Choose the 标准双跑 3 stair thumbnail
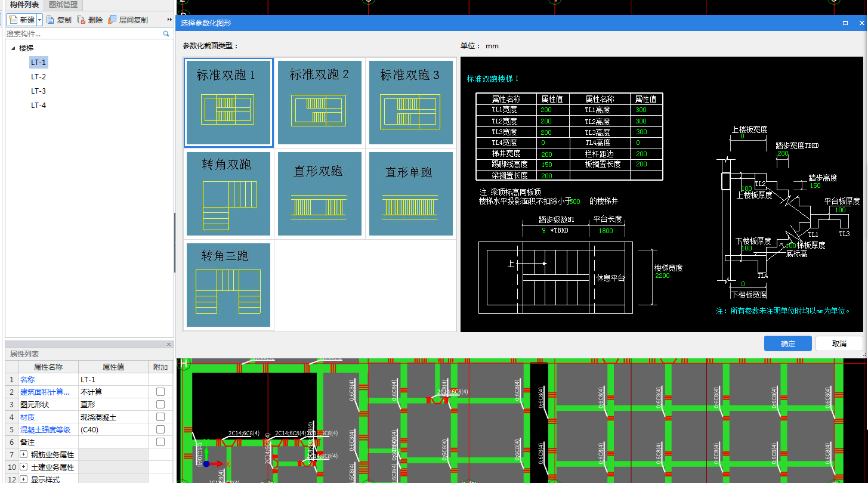This screenshot has width=868, height=483. (411, 103)
